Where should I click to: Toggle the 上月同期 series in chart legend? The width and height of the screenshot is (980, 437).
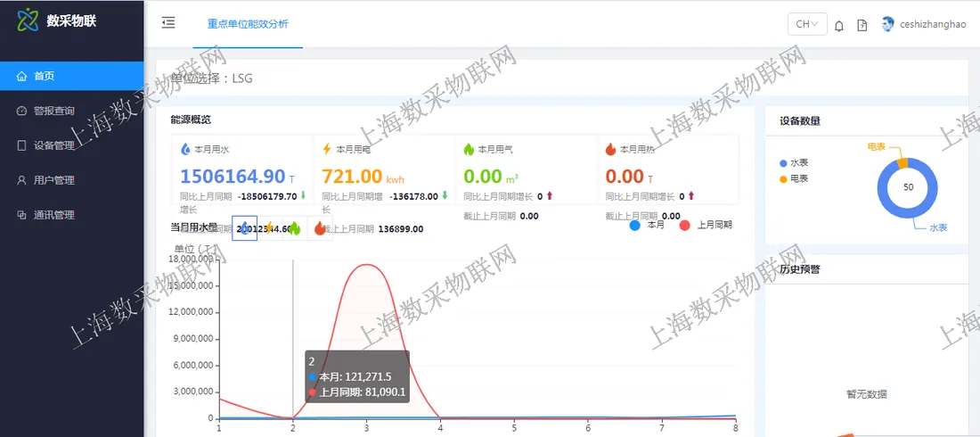705,225
